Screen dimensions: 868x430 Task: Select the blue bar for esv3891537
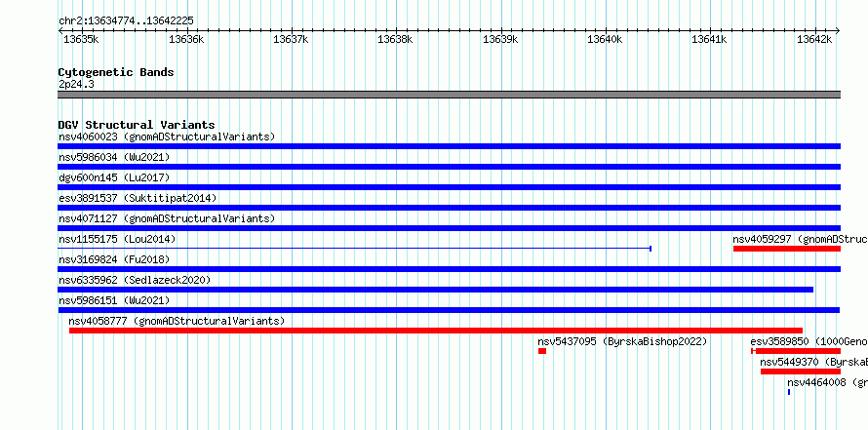(449, 208)
